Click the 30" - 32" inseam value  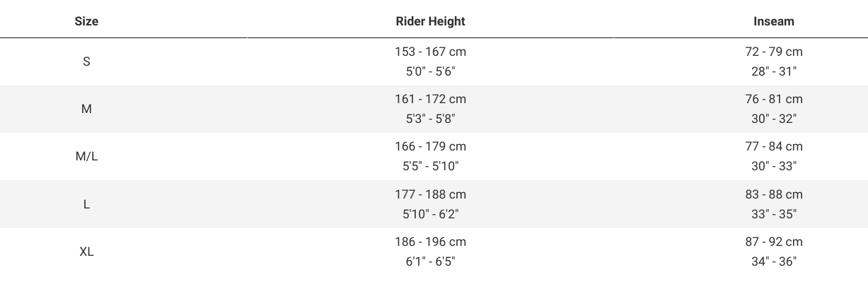[774, 119]
